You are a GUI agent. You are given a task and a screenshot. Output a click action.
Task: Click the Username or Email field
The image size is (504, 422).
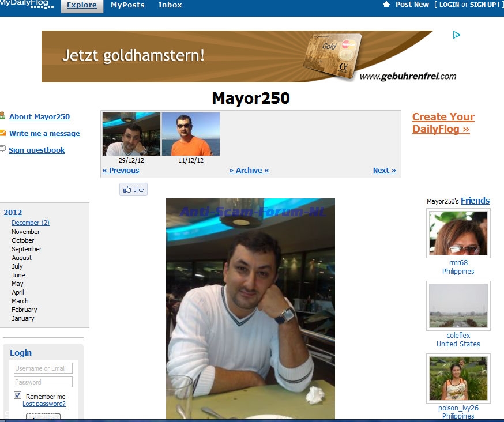click(x=43, y=368)
